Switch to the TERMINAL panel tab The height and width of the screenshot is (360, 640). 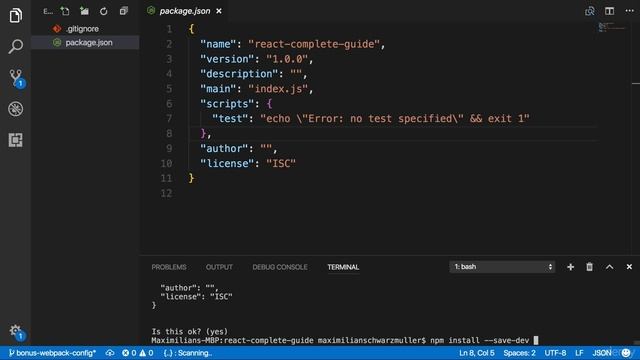pyautogui.click(x=343, y=267)
